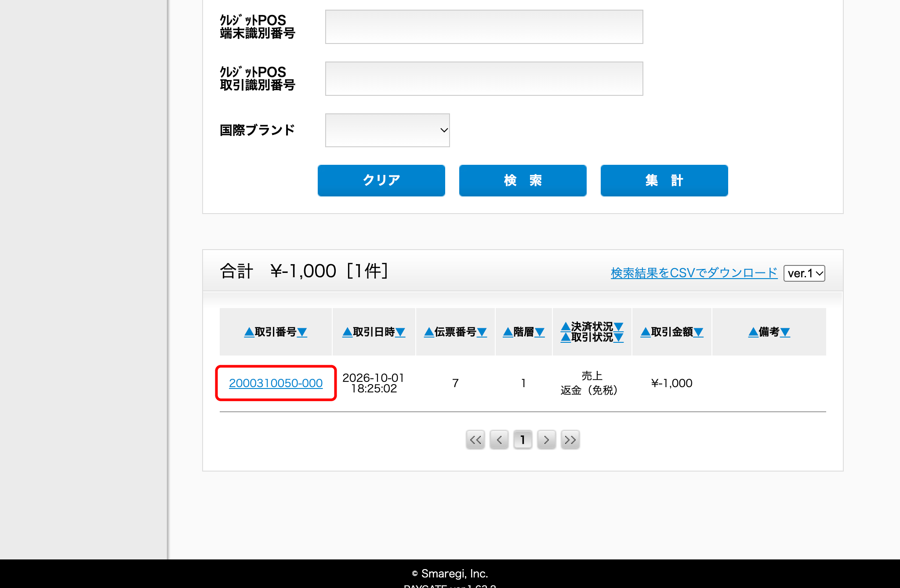This screenshot has height=588, width=900.
Task: Click the ¥-1,000 amount cell
Action: (x=671, y=383)
